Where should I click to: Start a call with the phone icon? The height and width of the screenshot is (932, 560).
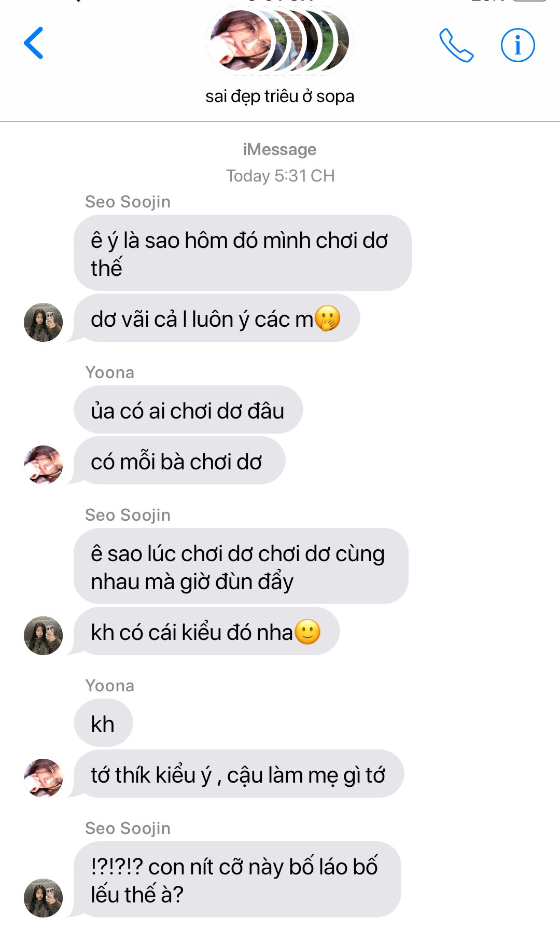(x=456, y=46)
